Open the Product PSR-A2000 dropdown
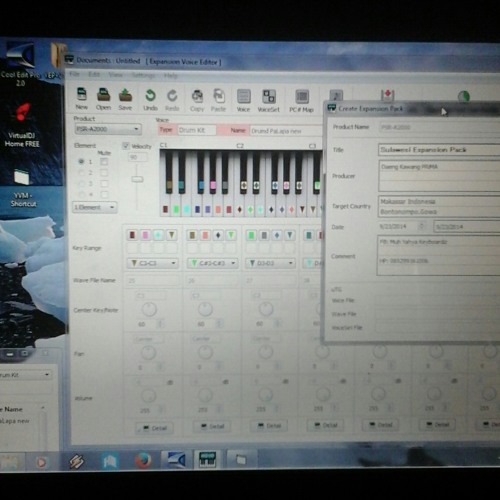Viewport: 500px width, 500px height. (x=108, y=129)
